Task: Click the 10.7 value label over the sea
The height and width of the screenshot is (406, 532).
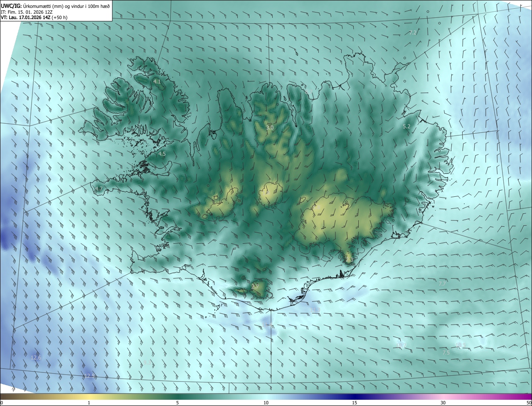Action: (x=401, y=345)
